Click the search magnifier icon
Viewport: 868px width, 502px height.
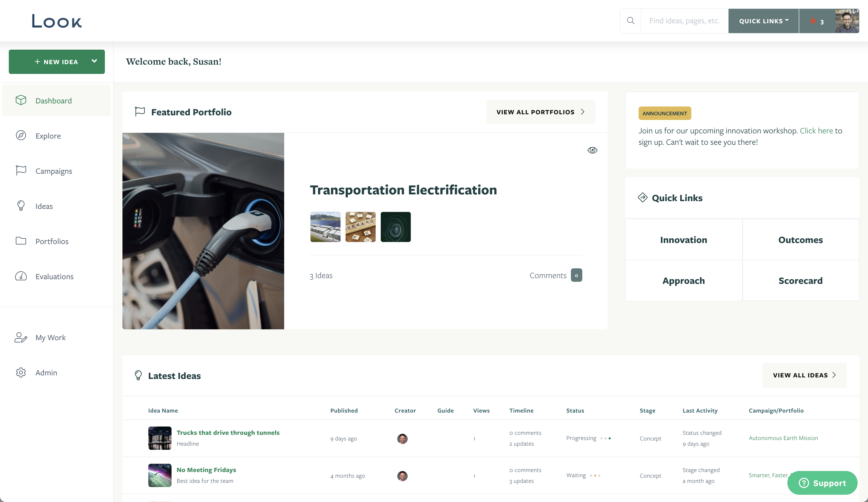point(630,21)
